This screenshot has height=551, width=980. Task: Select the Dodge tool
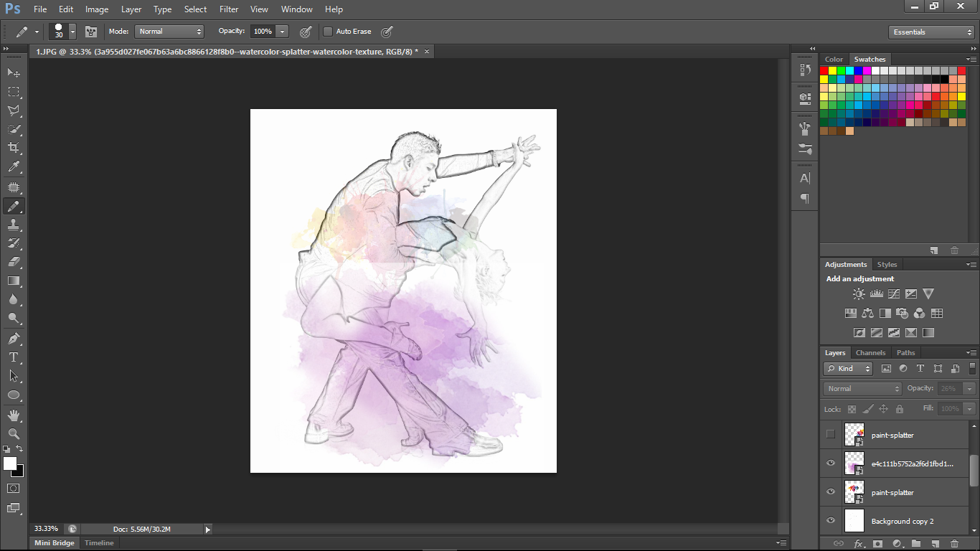[x=14, y=318]
